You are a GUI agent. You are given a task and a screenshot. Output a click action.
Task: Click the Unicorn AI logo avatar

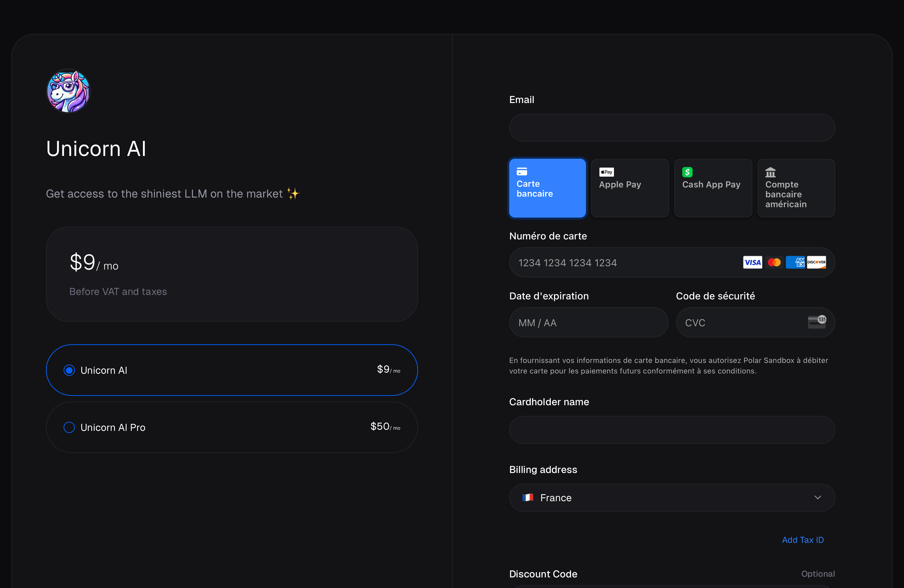tap(68, 91)
